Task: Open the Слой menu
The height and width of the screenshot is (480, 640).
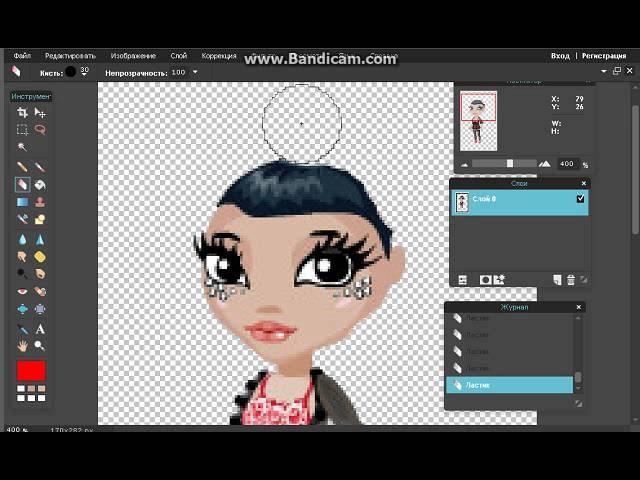Action: (x=178, y=56)
